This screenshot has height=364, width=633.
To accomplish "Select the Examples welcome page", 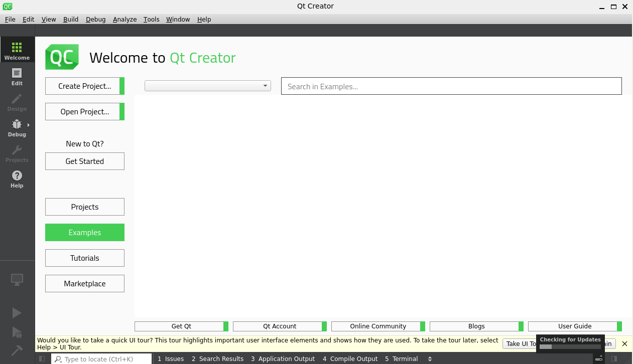I will (x=85, y=233).
